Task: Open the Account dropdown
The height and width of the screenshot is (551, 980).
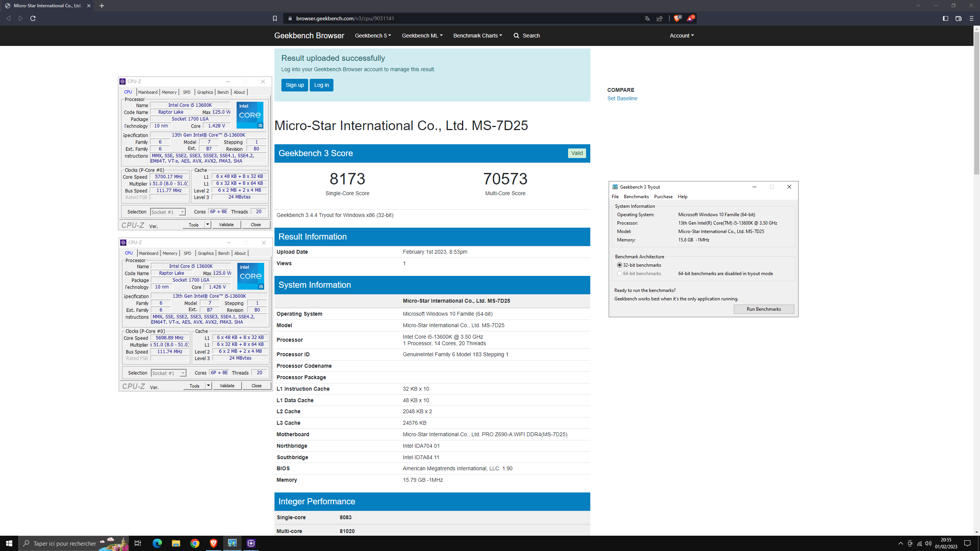Action: [682, 36]
